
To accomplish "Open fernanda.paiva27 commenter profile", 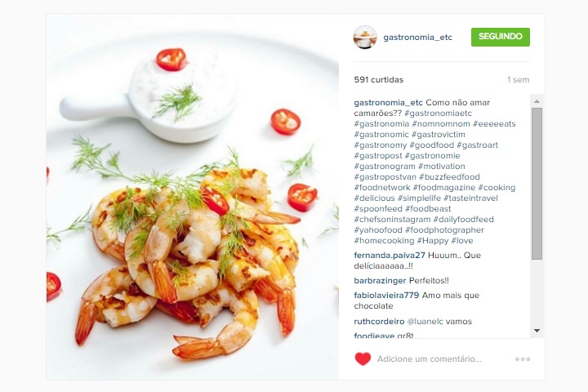I will tap(390, 255).
